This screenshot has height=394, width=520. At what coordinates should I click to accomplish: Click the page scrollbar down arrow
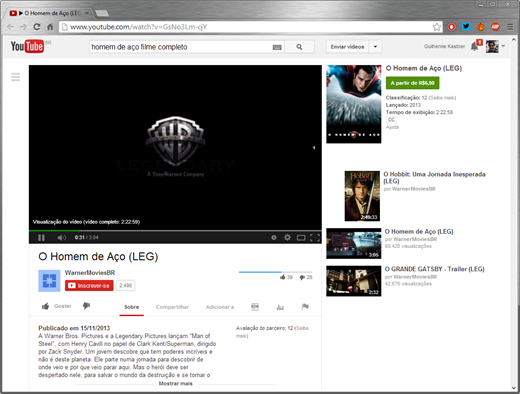click(514, 388)
